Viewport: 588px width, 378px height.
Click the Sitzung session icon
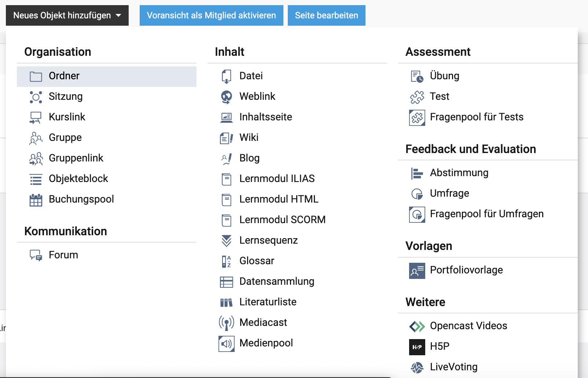pos(36,97)
